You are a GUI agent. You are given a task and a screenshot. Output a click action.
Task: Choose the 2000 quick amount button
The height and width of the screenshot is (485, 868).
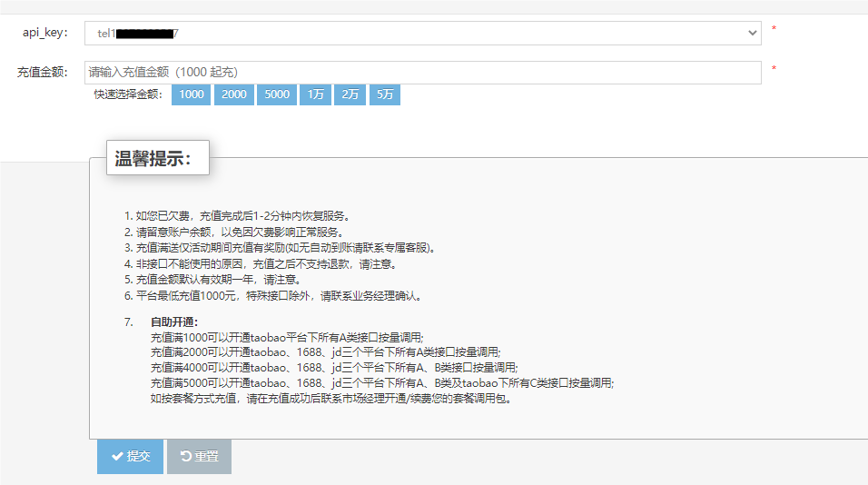(x=233, y=94)
